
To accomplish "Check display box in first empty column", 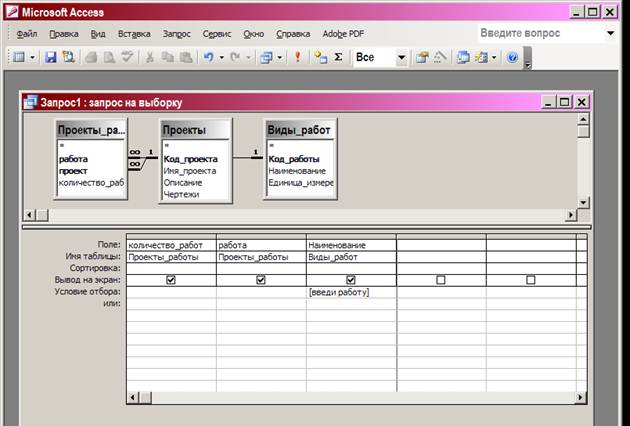I will [441, 280].
